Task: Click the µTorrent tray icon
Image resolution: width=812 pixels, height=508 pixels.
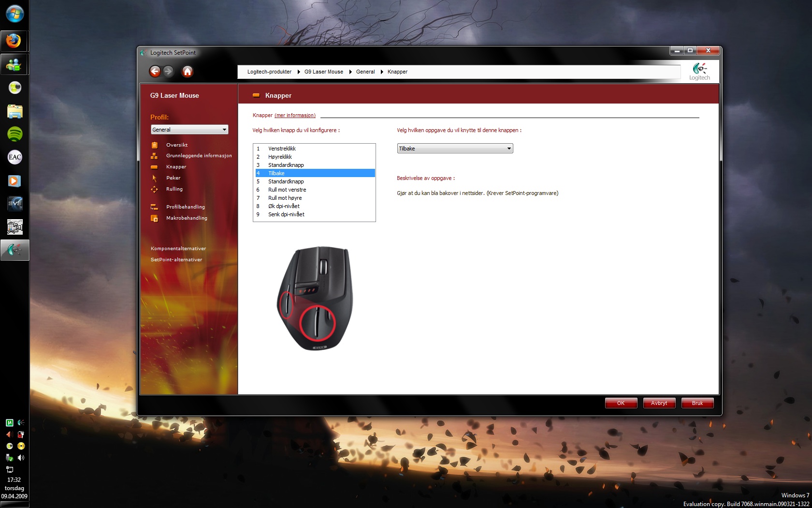Action: tap(9, 423)
